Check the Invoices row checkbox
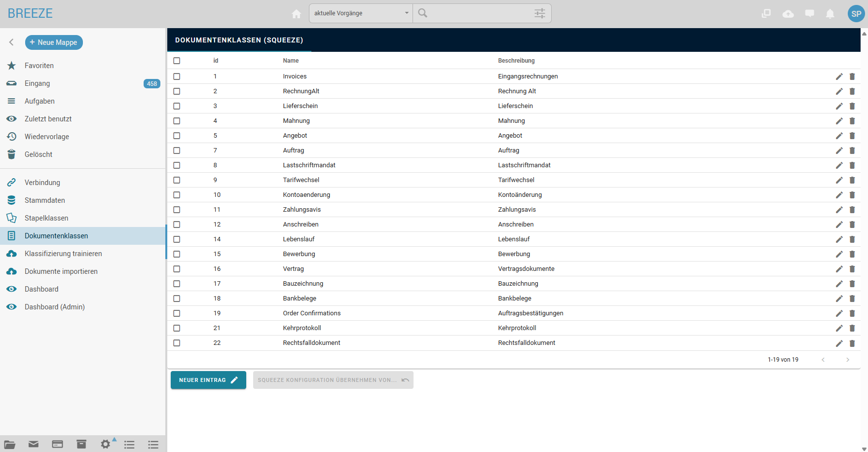 pyautogui.click(x=177, y=76)
